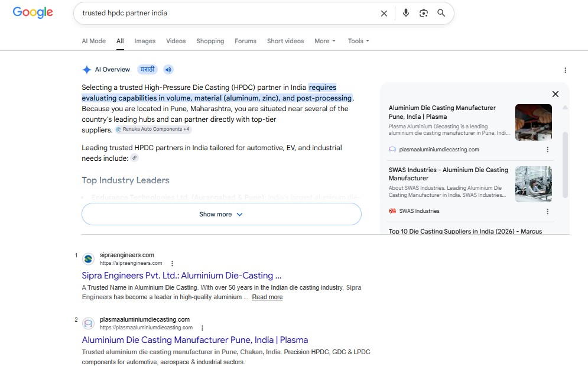Click sources panel scrollbar thumb
Screen dimensions: 588x366
[565, 165]
